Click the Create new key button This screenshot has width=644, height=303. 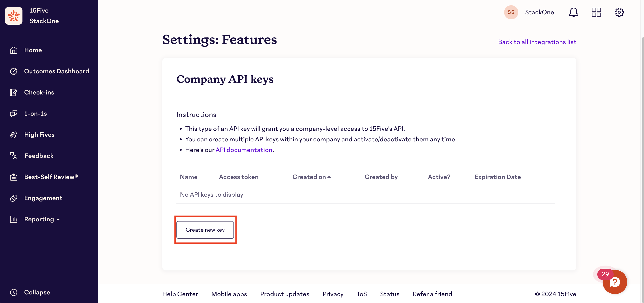[x=205, y=230]
